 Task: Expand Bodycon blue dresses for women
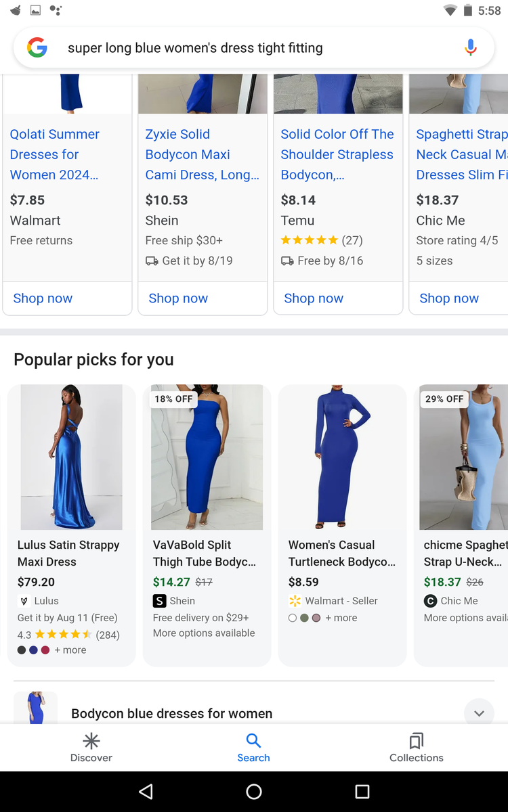click(479, 713)
